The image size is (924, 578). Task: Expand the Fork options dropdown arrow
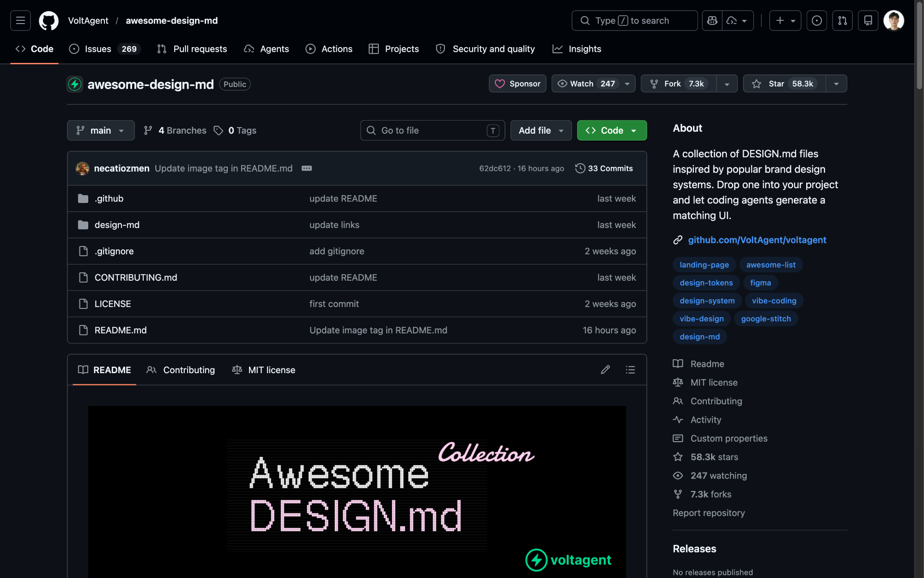pyautogui.click(x=727, y=84)
